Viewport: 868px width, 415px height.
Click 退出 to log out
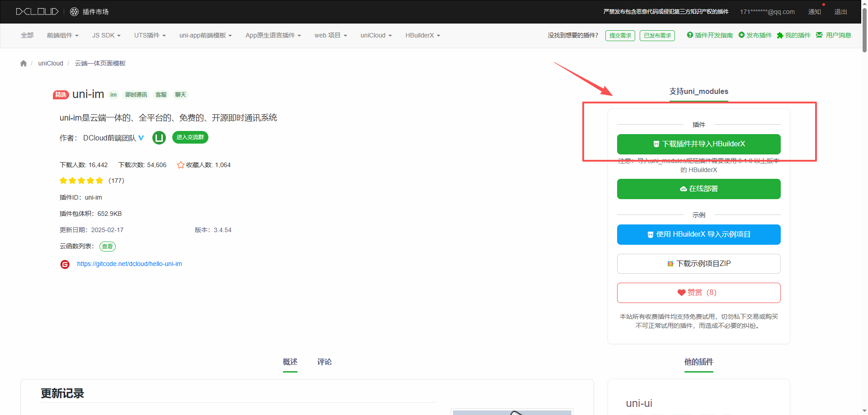[x=841, y=12]
